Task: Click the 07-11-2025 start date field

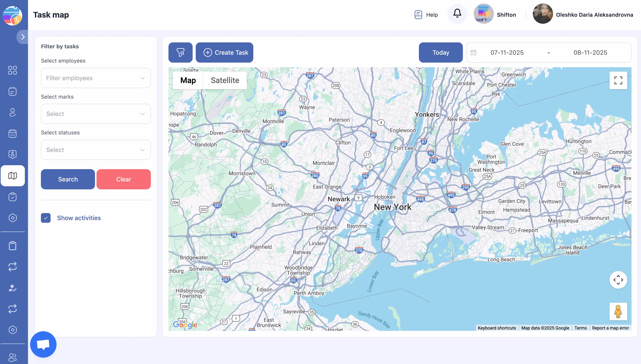Action: (507, 53)
